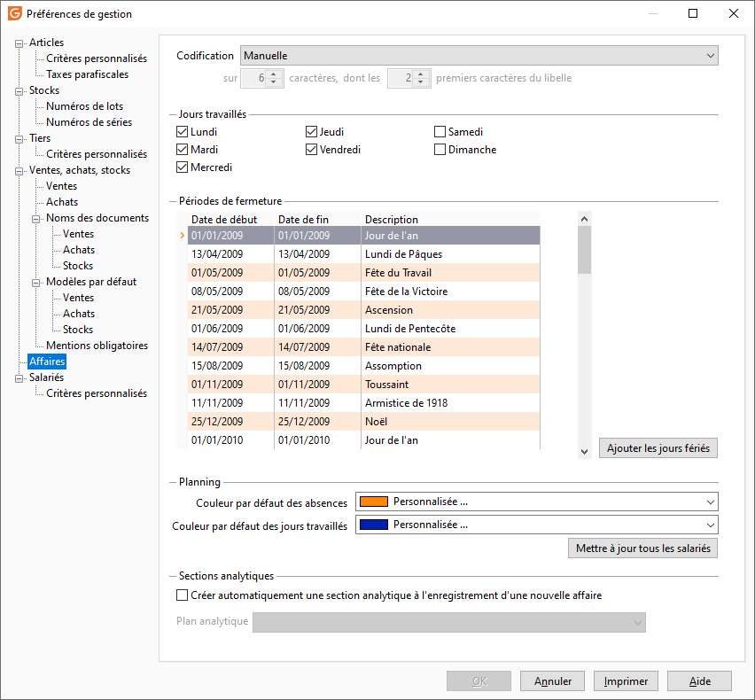The image size is (755, 700).
Task: Select the Lundi de Pentecôte row
Action: [364, 329]
